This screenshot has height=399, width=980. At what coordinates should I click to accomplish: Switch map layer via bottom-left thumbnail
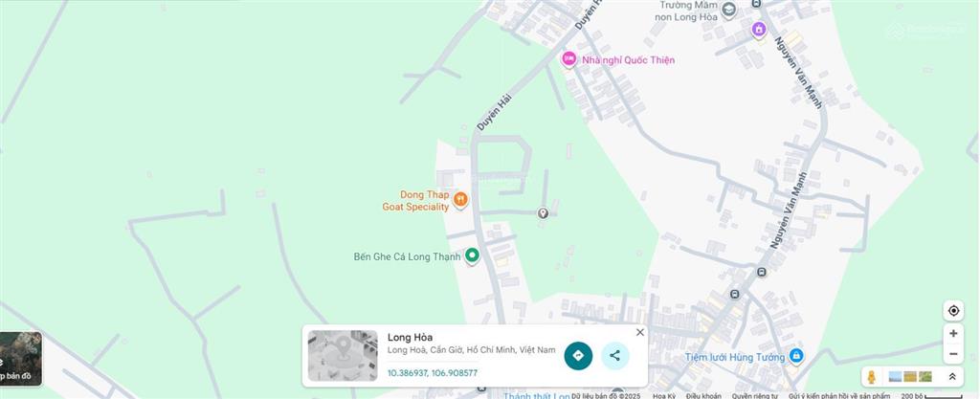(20, 359)
